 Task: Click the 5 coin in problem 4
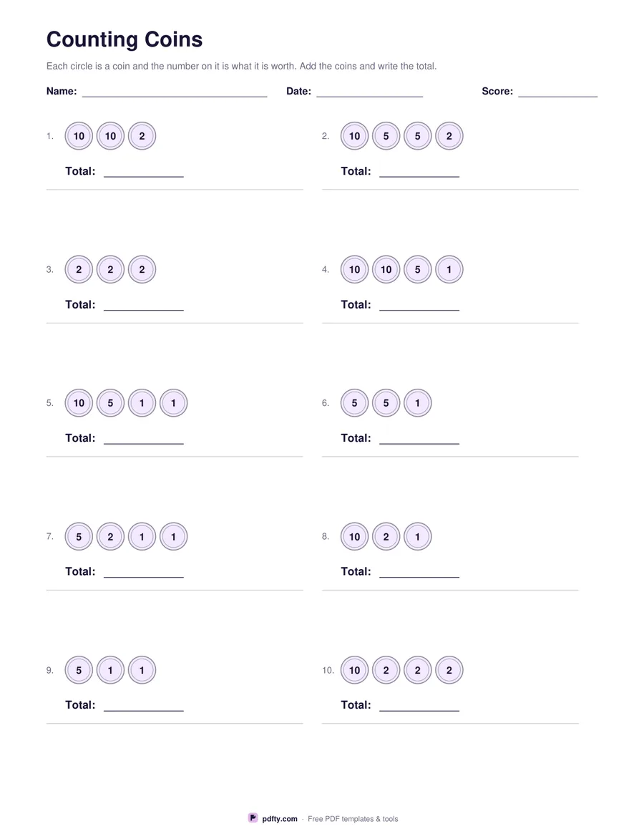417,270
